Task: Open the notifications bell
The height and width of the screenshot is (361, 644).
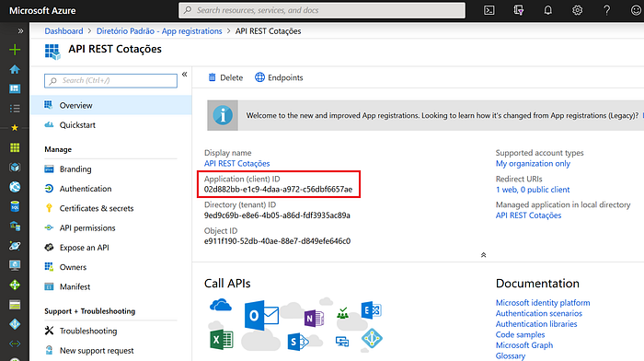Action: pos(548,10)
